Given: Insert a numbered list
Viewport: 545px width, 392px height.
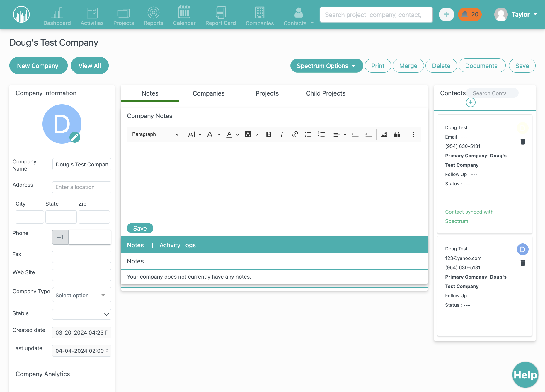Looking at the screenshot, I should (321, 134).
